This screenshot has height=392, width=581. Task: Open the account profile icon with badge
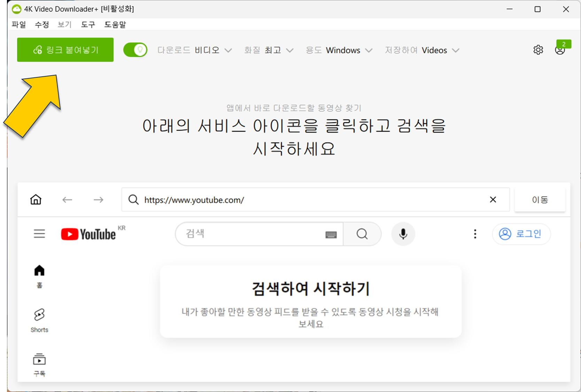(x=560, y=50)
